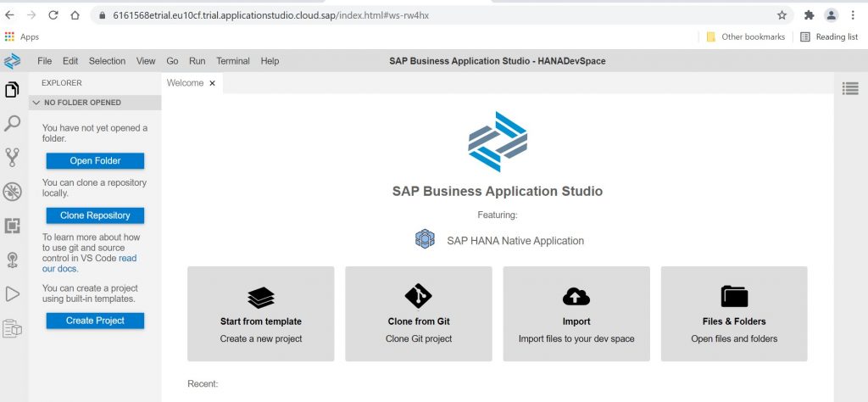Open the View menu
This screenshot has height=402, width=868.
click(x=146, y=61)
